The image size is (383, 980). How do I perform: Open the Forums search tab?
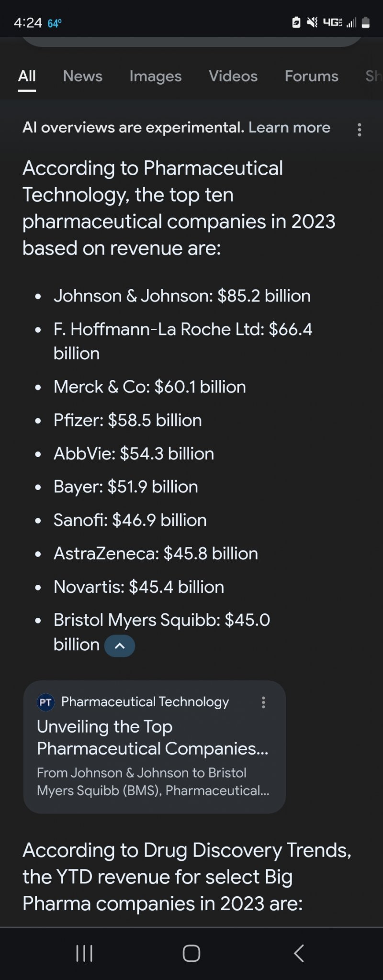pos(312,76)
